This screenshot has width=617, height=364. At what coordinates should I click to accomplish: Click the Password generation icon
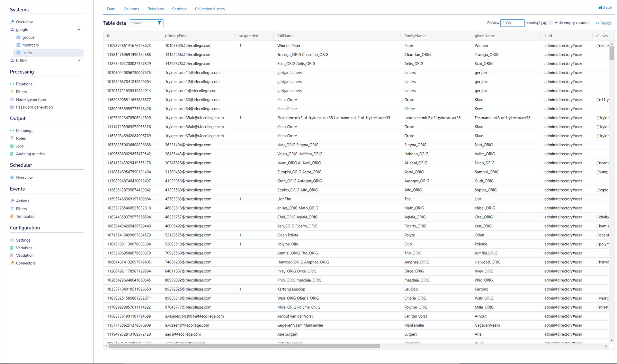(12, 107)
